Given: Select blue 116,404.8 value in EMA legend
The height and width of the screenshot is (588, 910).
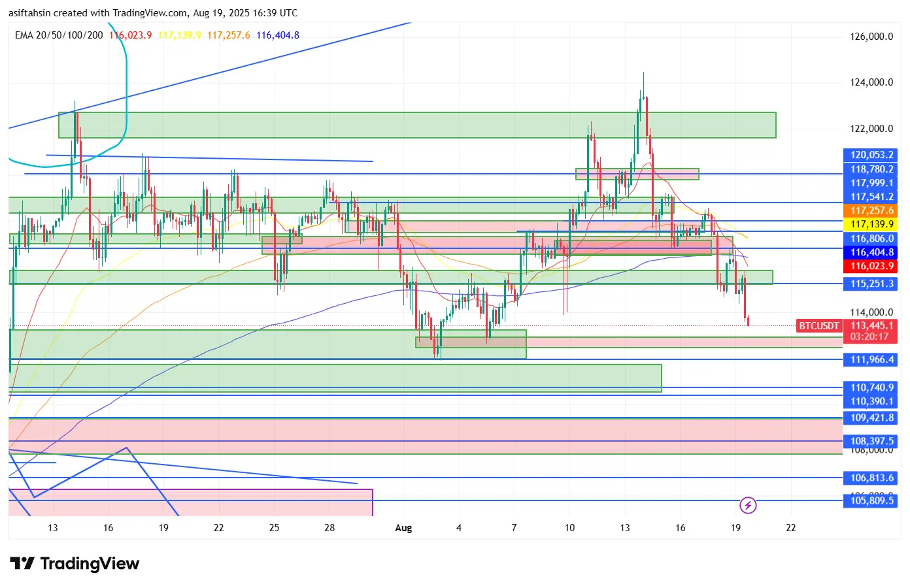Looking at the screenshot, I should 278,35.
